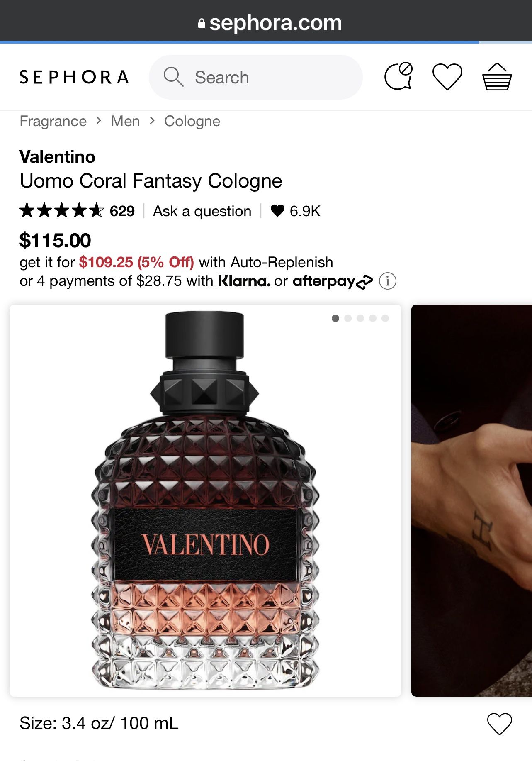This screenshot has height=761, width=532.
Task: Click the 6.9K loves heart icon
Action: pos(277,211)
